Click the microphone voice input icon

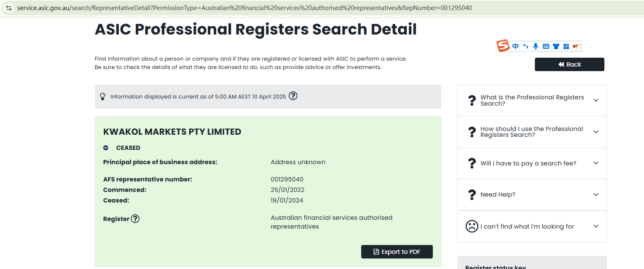click(536, 46)
